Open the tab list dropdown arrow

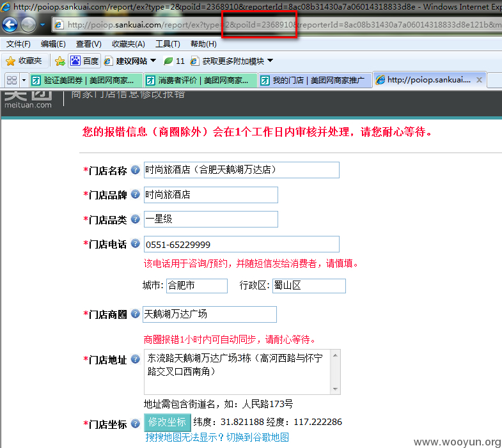point(24,80)
